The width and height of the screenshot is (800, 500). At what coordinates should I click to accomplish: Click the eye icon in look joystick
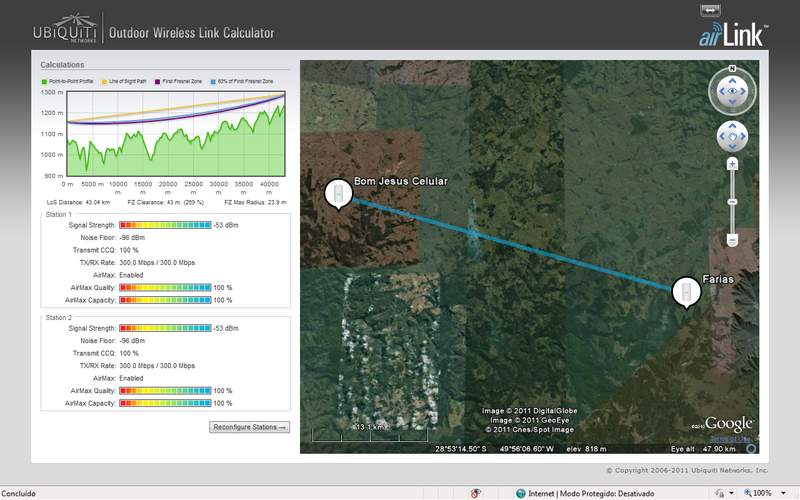click(x=732, y=91)
